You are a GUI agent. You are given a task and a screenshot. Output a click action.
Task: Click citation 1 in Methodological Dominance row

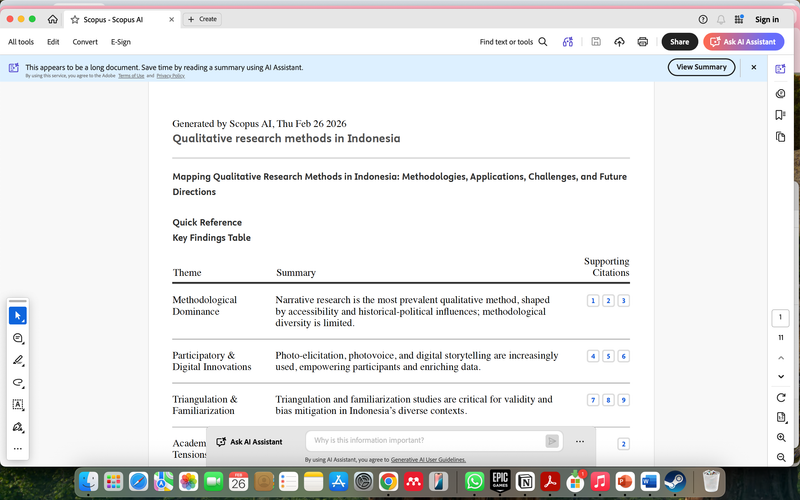point(593,301)
